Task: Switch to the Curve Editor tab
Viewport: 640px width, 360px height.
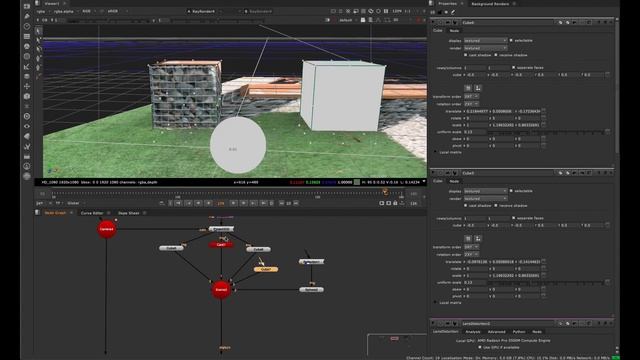Action: click(92, 213)
